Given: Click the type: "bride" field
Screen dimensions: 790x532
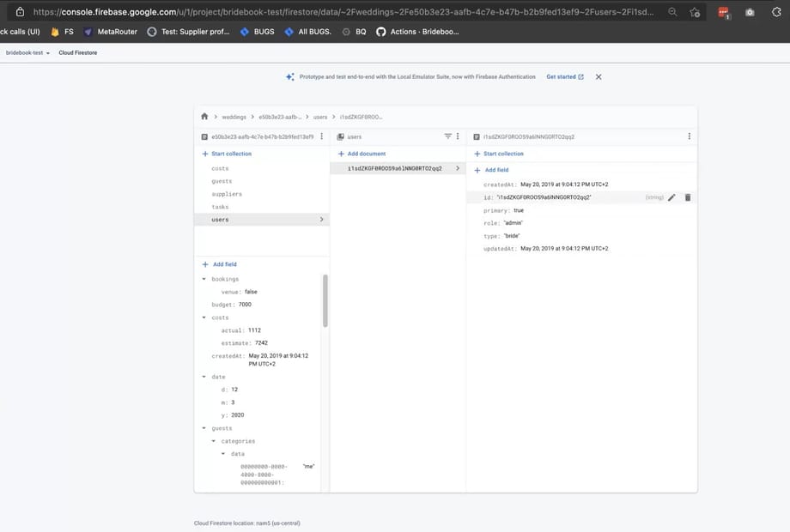Looking at the screenshot, I should (501, 236).
